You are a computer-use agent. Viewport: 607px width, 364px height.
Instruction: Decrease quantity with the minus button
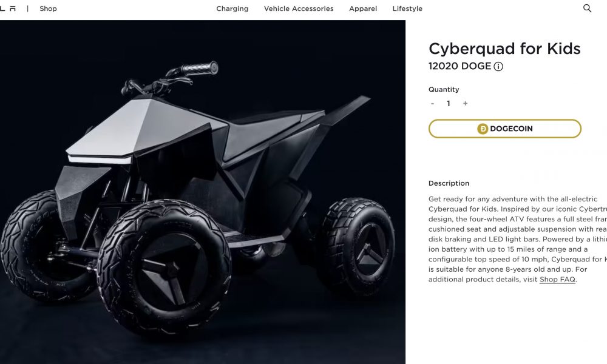(432, 104)
